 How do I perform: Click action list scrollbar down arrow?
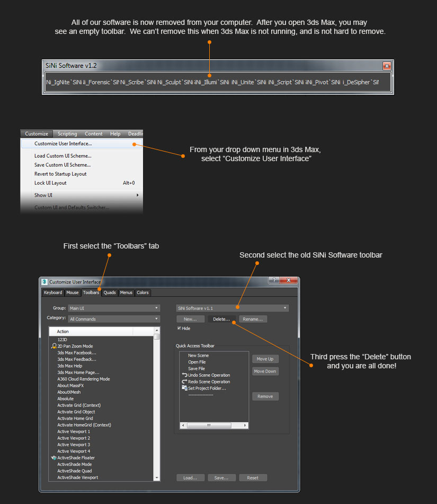pos(157,478)
